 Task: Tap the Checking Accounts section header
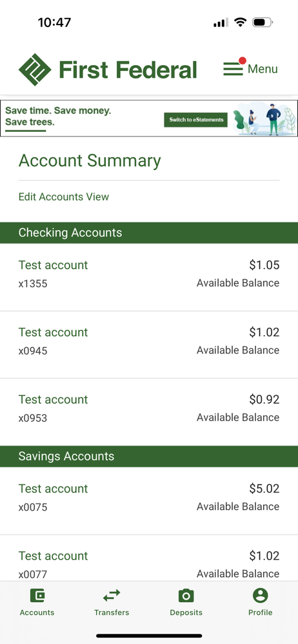(149, 232)
